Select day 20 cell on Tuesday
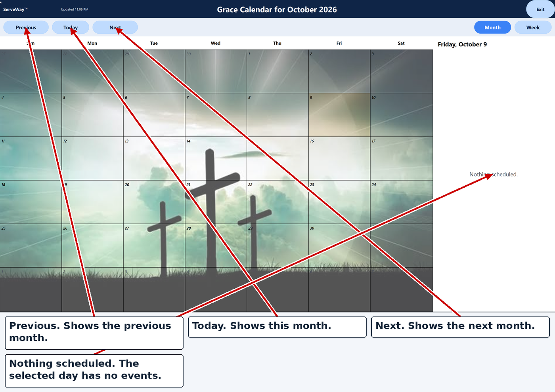This screenshot has height=392, width=555. (154, 202)
